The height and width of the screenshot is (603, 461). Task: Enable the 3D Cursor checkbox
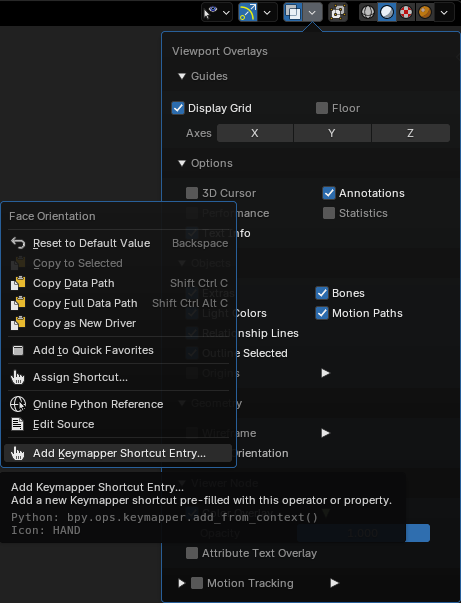192,193
